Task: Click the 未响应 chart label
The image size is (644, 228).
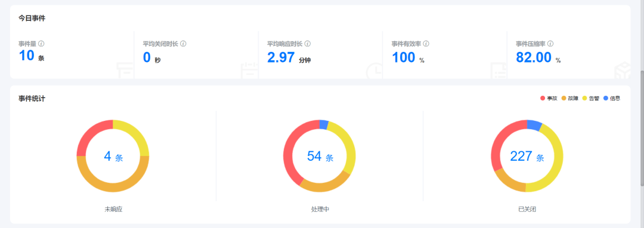Action: [113, 209]
